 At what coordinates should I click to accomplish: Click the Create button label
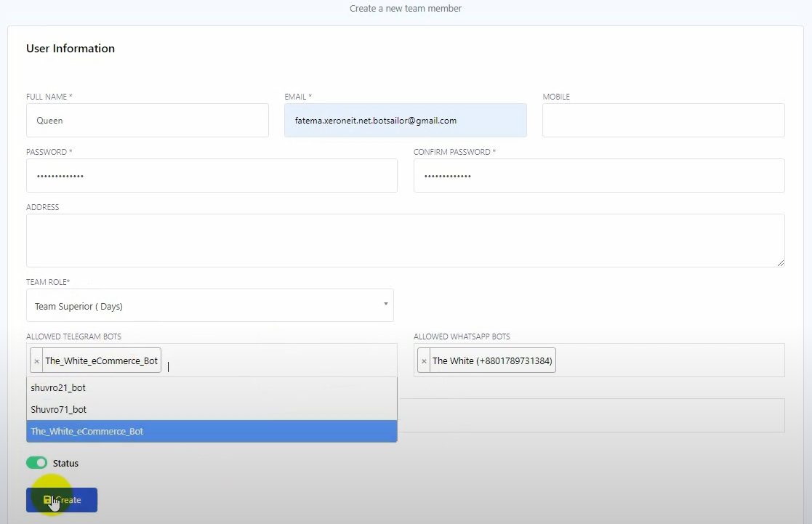pos(69,500)
